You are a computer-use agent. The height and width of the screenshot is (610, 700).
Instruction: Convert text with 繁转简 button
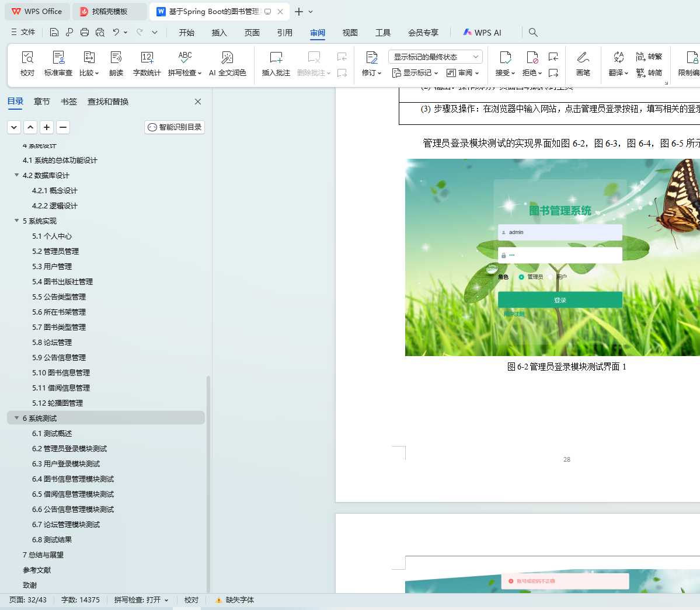tap(649, 73)
